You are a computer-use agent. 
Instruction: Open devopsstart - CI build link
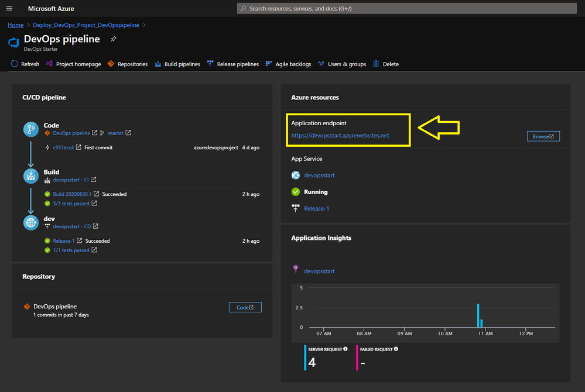tap(71, 180)
